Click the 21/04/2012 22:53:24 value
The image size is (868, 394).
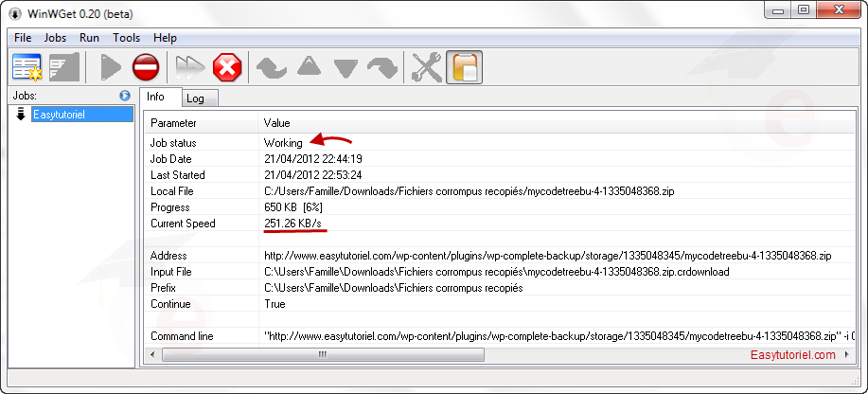click(312, 175)
